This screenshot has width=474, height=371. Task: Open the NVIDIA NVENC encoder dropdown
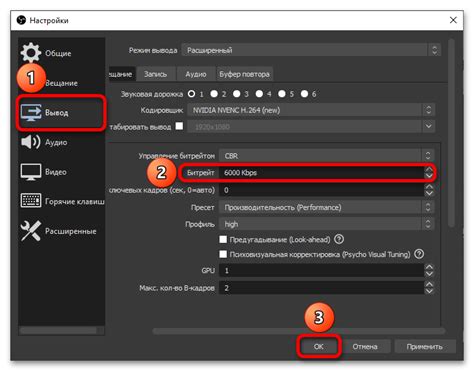click(311, 110)
